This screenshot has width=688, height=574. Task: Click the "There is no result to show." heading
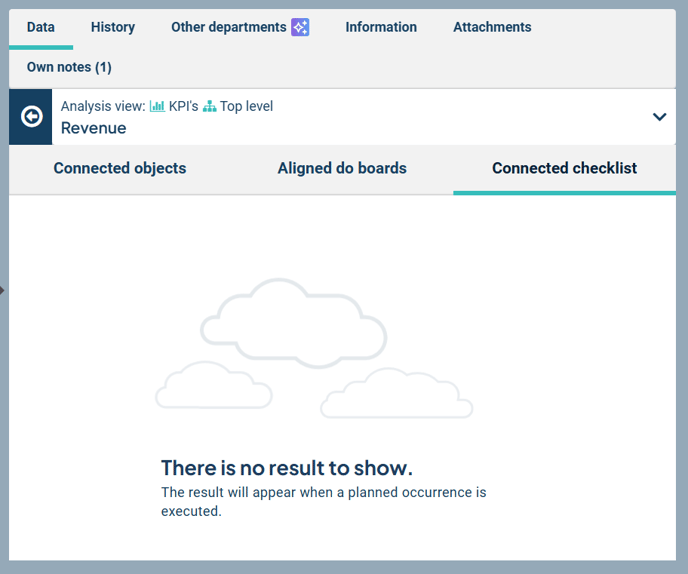pos(287,468)
